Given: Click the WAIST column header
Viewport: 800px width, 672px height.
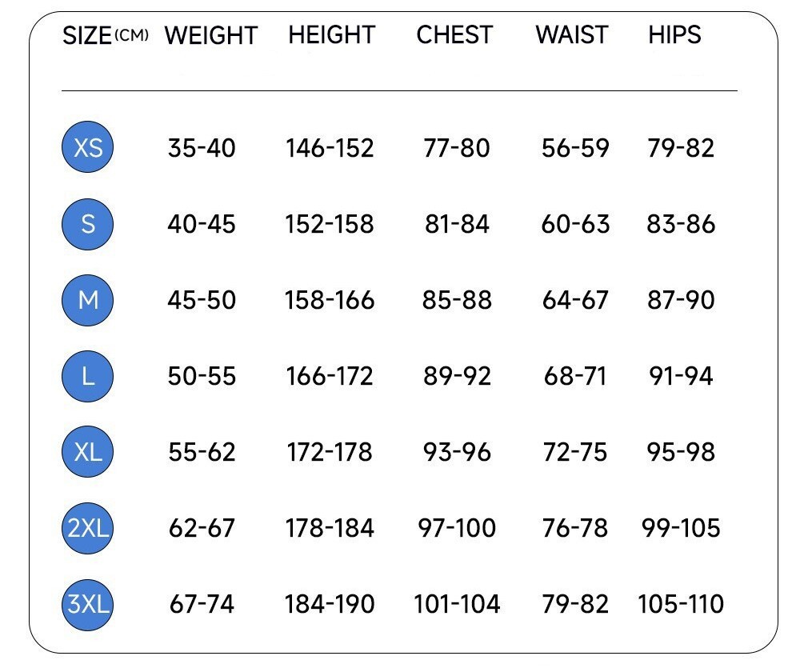Looking at the screenshot, I should [572, 35].
